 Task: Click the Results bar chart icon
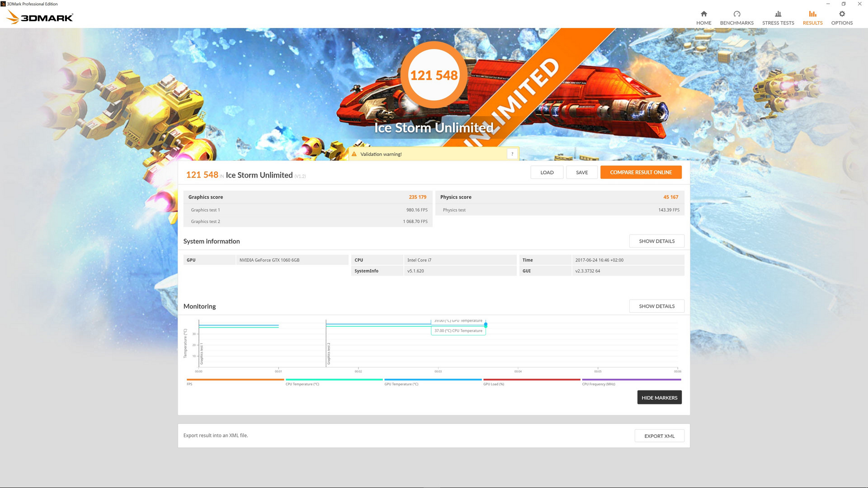(812, 14)
